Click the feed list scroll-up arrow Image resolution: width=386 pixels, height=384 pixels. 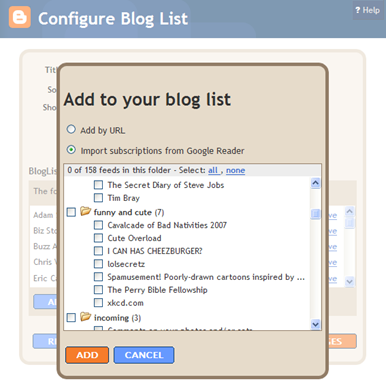(315, 183)
